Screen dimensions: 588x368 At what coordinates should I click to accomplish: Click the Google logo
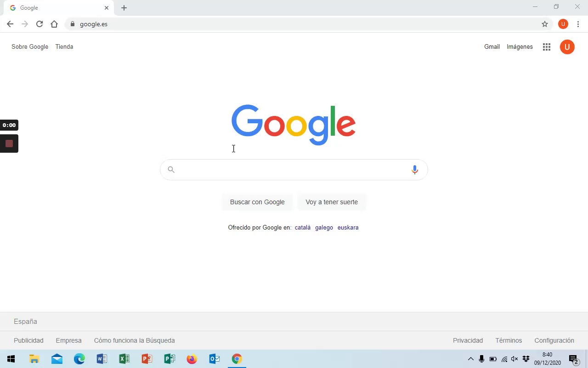coord(294,125)
